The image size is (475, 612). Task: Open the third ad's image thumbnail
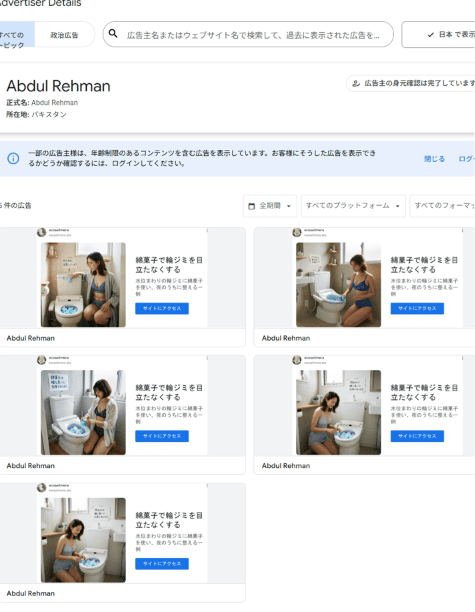pyautogui.click(x=84, y=412)
